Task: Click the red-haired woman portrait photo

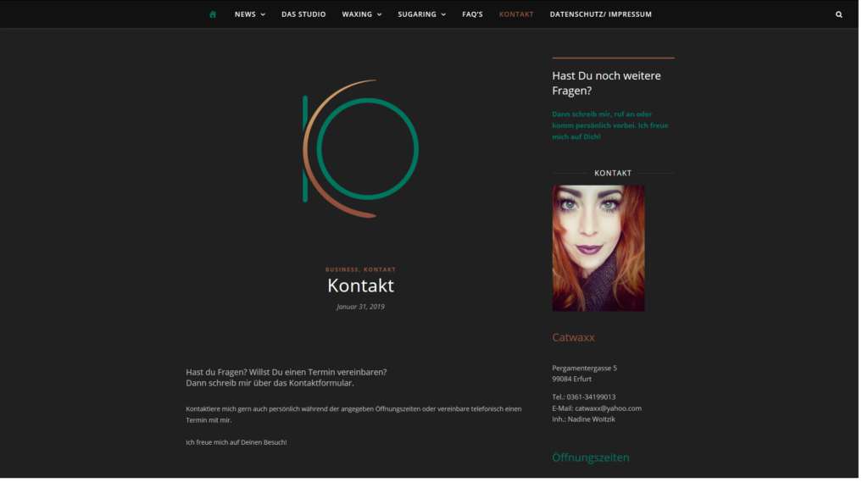Action: tap(598, 248)
